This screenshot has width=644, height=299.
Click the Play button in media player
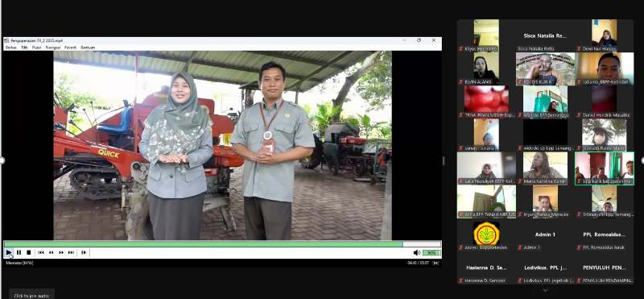[x=9, y=252]
